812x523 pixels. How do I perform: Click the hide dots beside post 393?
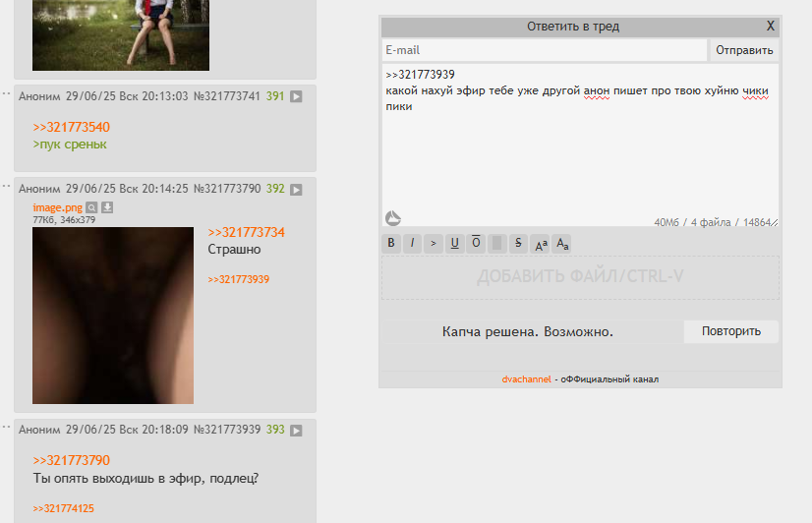coord(6,428)
